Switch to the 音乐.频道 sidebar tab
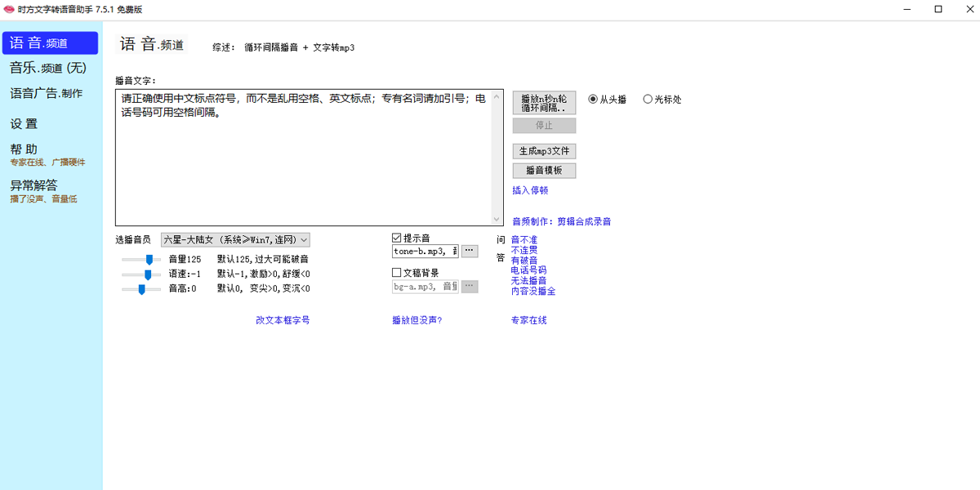Image resolution: width=980 pixels, height=490 pixels. click(47, 68)
